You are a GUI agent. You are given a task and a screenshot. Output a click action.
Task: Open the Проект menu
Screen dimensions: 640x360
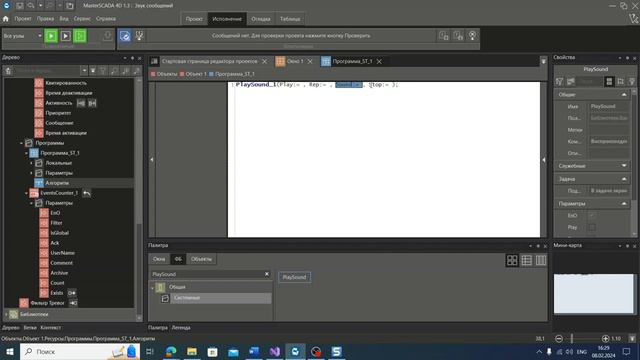click(x=23, y=19)
